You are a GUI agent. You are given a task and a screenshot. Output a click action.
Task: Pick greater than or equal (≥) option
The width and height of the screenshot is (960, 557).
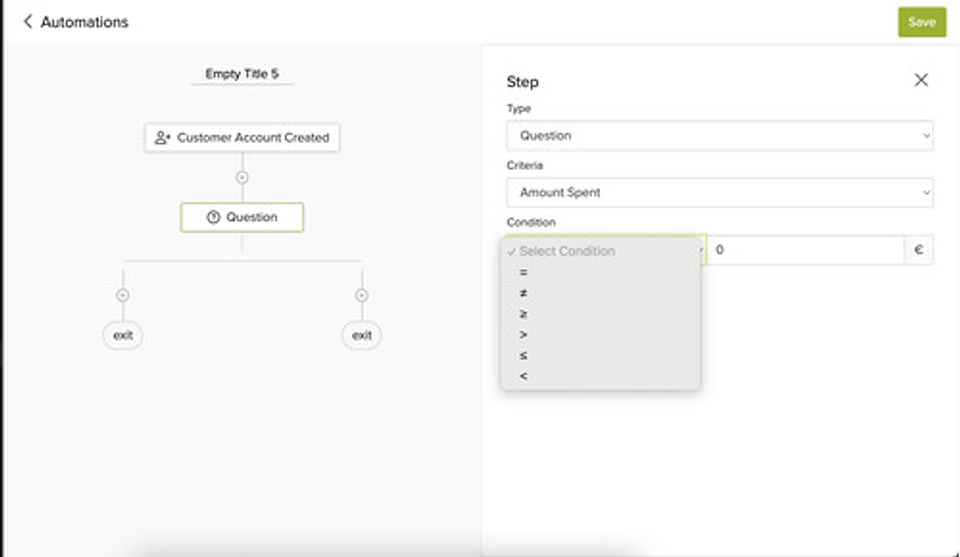coord(523,314)
